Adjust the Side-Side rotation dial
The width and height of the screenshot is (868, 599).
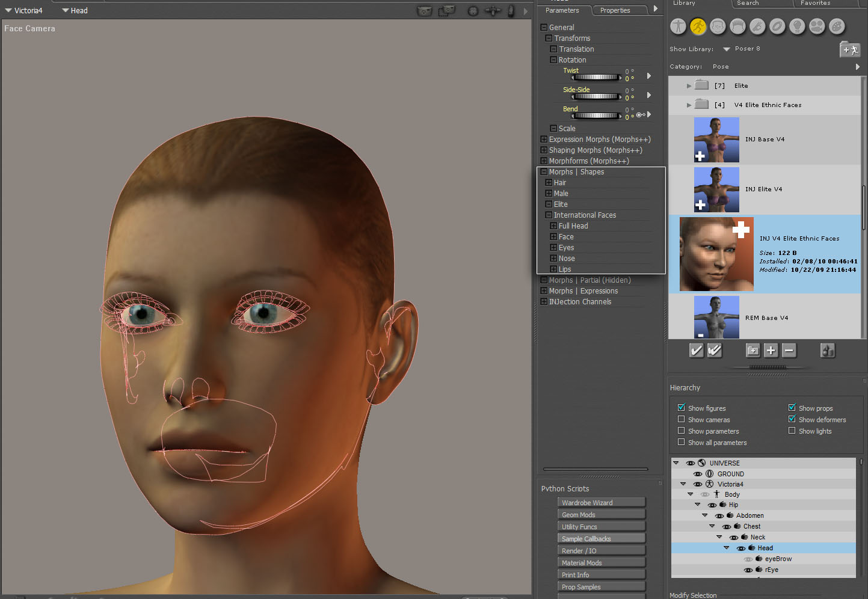click(x=596, y=96)
